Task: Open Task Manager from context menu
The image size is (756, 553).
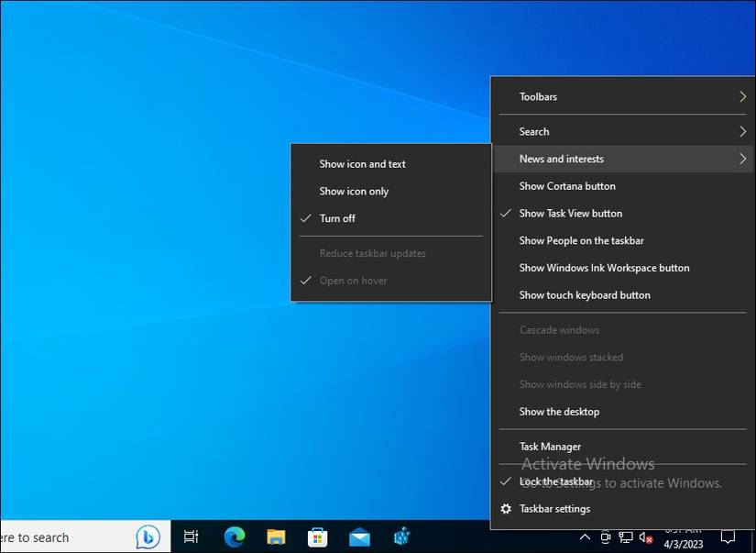Action: tap(623, 447)
